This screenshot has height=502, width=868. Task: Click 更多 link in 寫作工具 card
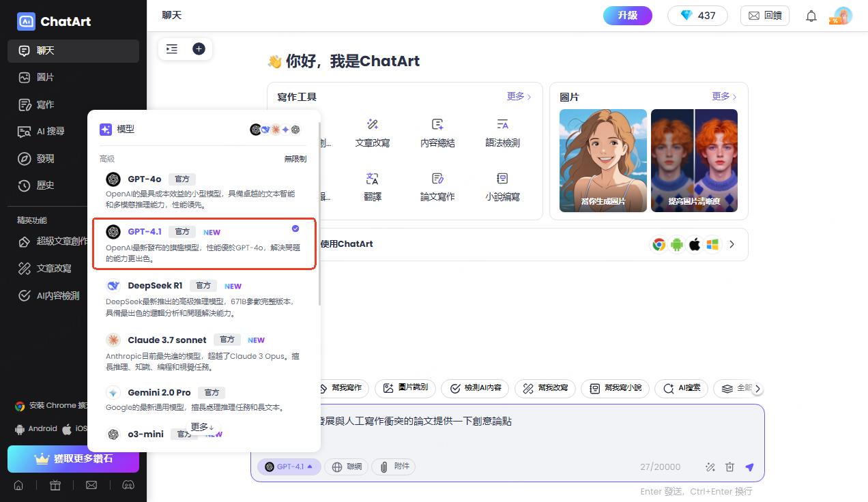(519, 97)
